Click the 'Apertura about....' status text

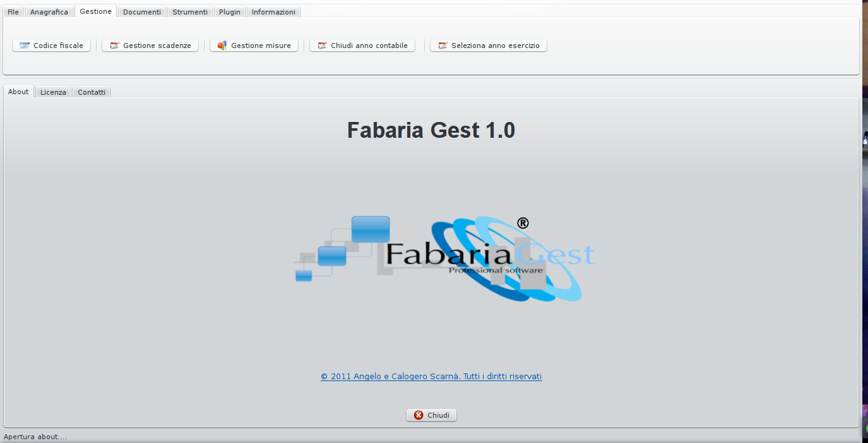pyautogui.click(x=35, y=437)
